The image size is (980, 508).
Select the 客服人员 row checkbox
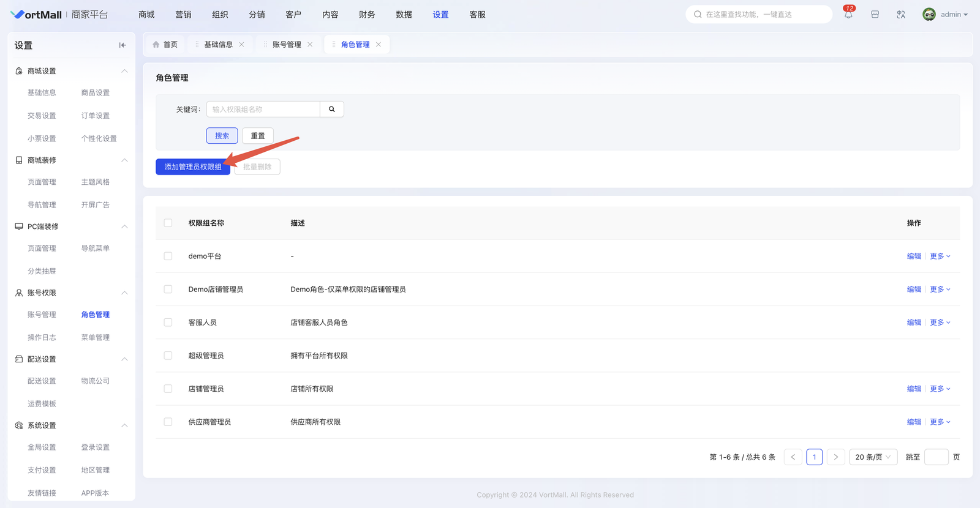click(168, 323)
